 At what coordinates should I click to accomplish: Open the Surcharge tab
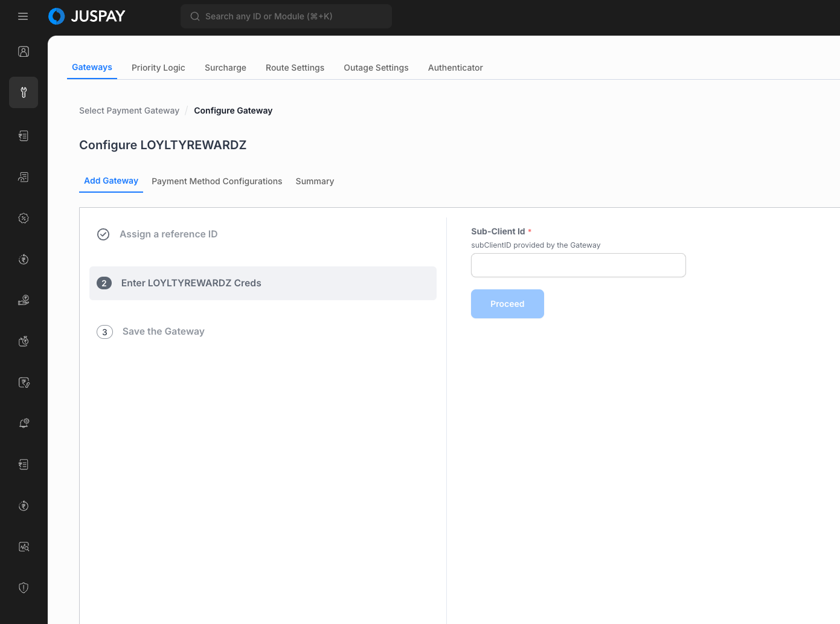225,68
